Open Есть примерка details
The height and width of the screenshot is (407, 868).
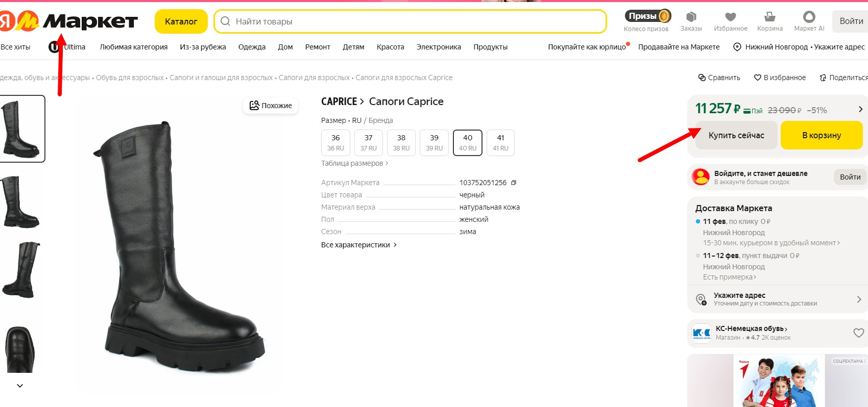[x=730, y=277]
